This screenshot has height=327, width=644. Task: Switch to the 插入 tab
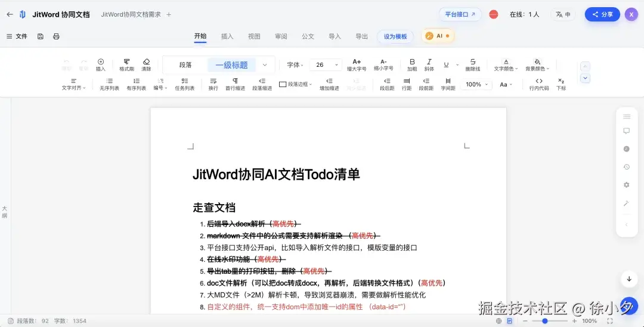(227, 36)
